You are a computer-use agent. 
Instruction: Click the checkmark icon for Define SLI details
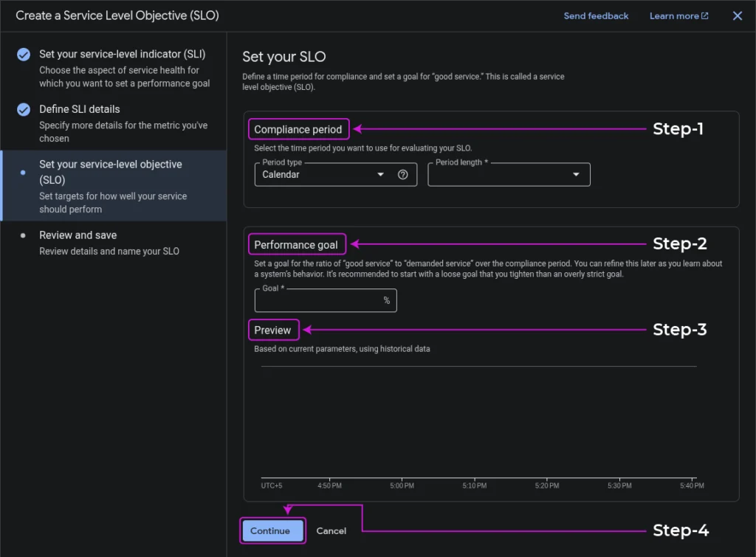[x=24, y=110]
